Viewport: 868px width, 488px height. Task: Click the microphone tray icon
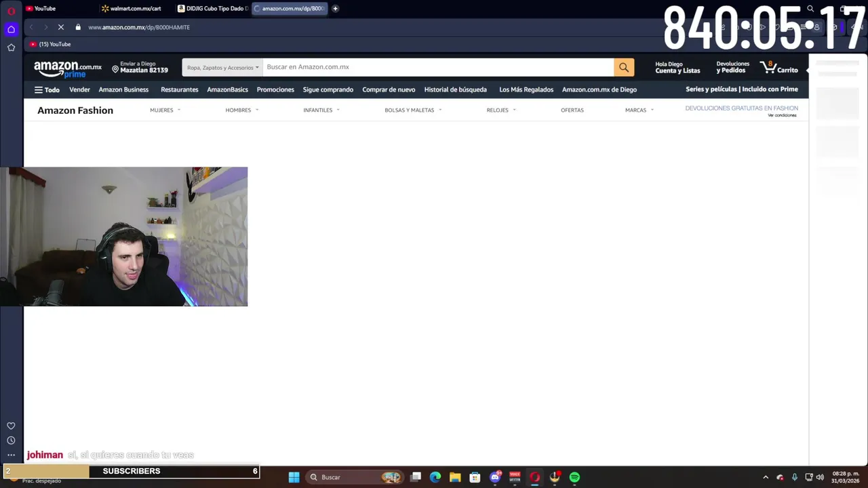[794, 477]
